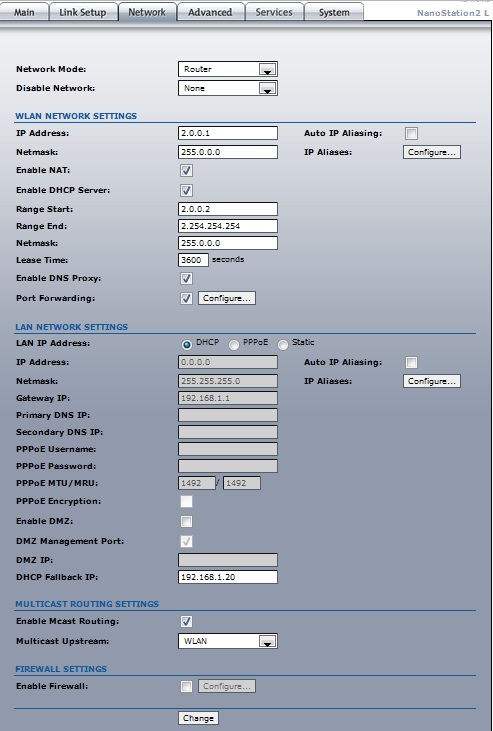Click the FIREWALL SETTINGS heading
493x731 pixels.
pos(61,669)
